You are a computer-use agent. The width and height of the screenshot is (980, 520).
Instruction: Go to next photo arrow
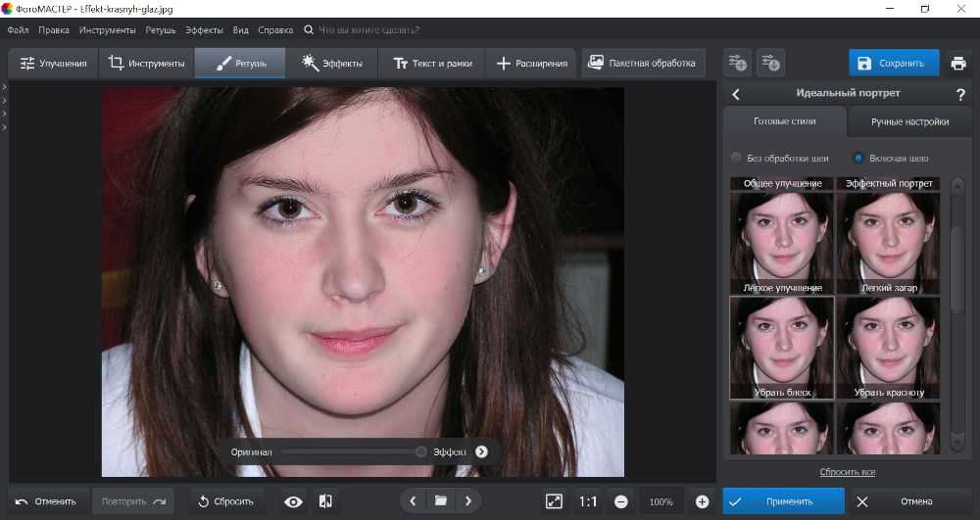(x=467, y=501)
